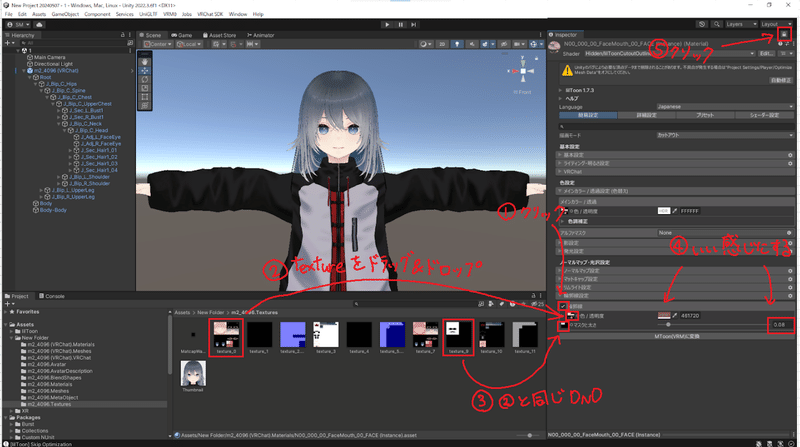Click the eyedropper next to 461720
This screenshot has height=447, width=800.
click(x=675, y=316)
